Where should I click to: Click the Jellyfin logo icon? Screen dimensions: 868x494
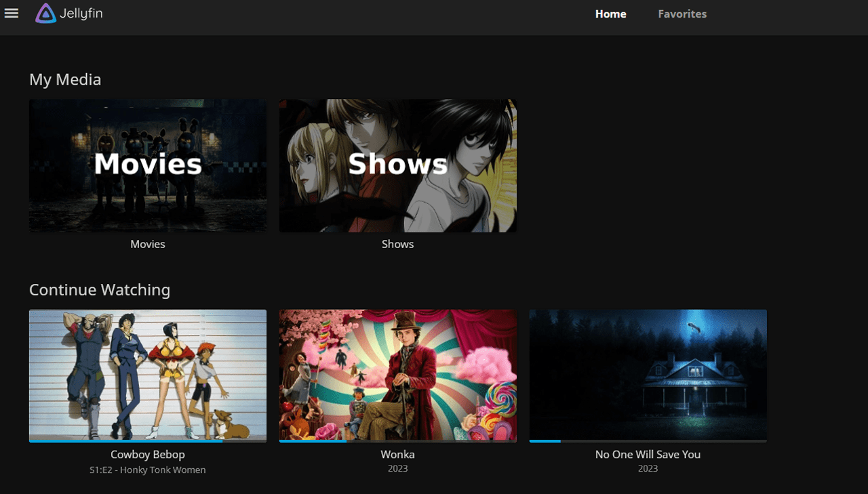[46, 14]
